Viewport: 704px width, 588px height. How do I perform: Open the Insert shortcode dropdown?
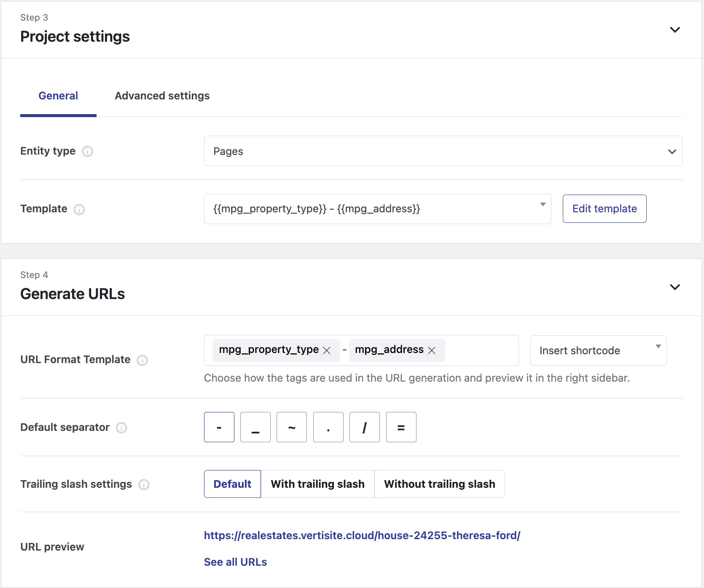pos(598,350)
